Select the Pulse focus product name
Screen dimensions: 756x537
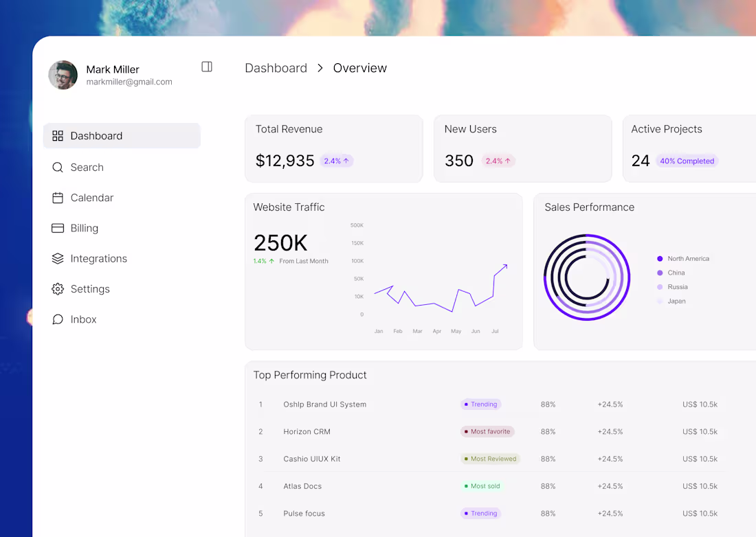[x=304, y=514]
